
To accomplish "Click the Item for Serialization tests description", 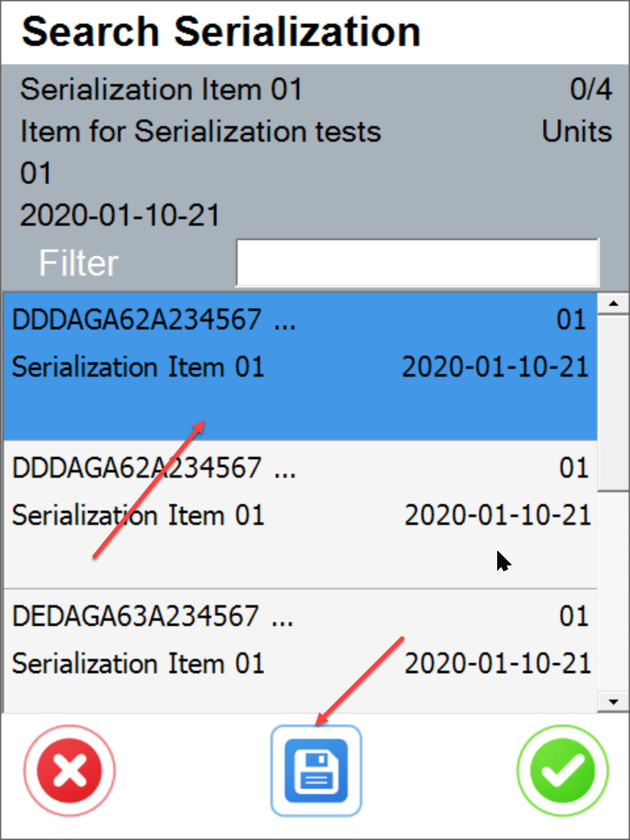I will click(x=199, y=131).
